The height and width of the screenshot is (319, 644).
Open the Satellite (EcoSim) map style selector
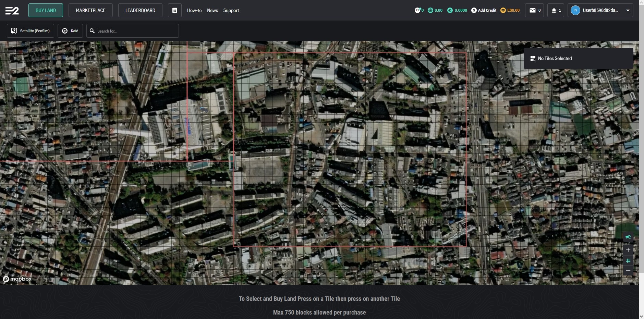click(31, 31)
